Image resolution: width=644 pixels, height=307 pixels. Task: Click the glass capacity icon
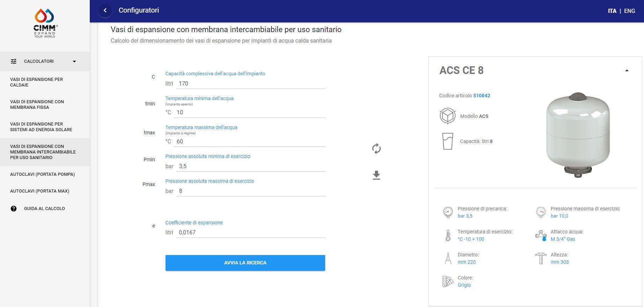[447, 141]
